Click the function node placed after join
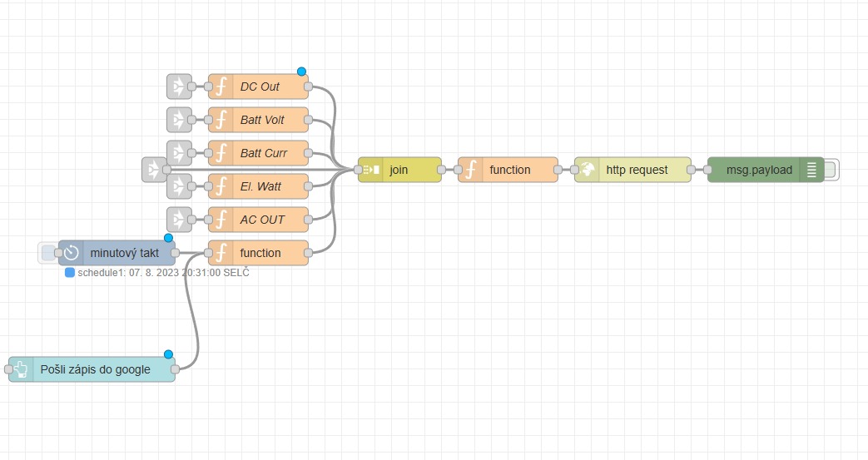 click(508, 170)
